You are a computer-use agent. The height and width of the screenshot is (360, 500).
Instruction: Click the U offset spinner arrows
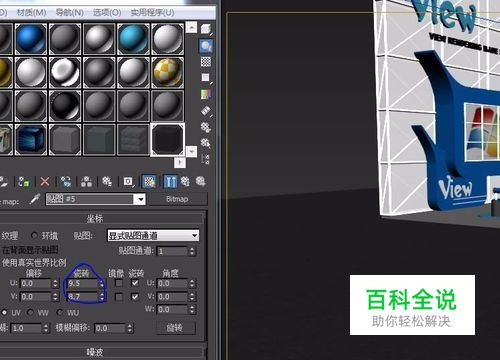55,284
